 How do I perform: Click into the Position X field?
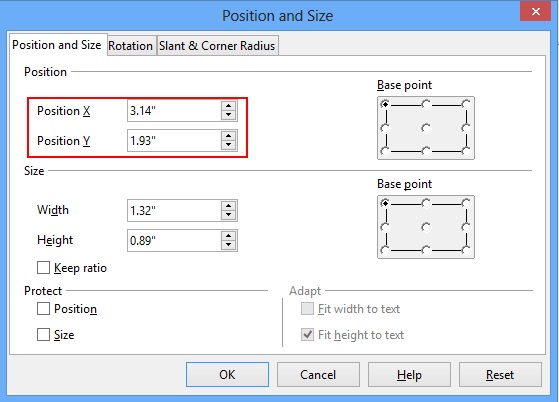click(174, 111)
